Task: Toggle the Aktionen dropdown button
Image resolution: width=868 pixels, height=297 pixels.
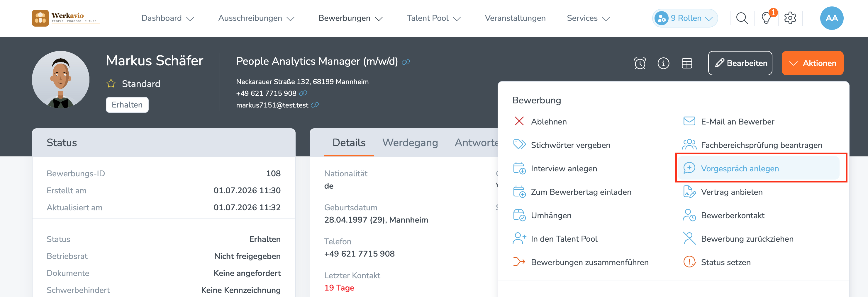Action: click(812, 63)
